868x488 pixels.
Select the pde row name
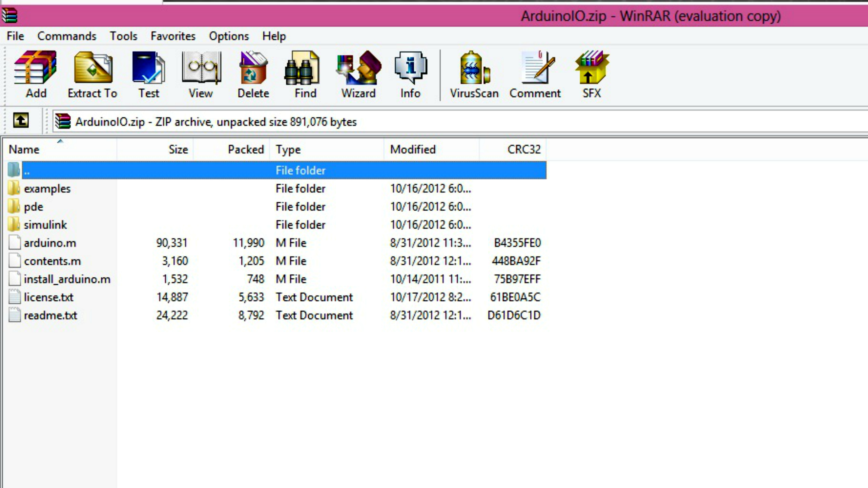coord(33,207)
